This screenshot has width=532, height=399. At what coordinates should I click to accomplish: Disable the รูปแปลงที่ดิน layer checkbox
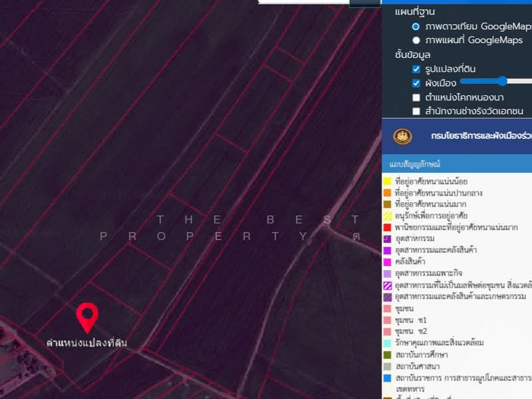tap(416, 69)
